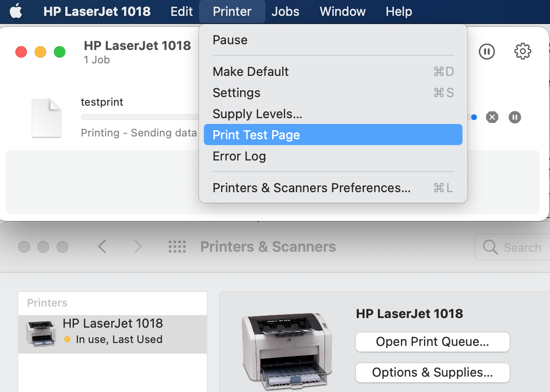Image resolution: width=550 pixels, height=392 pixels.
Task: Open the Window menu
Action: tap(342, 11)
